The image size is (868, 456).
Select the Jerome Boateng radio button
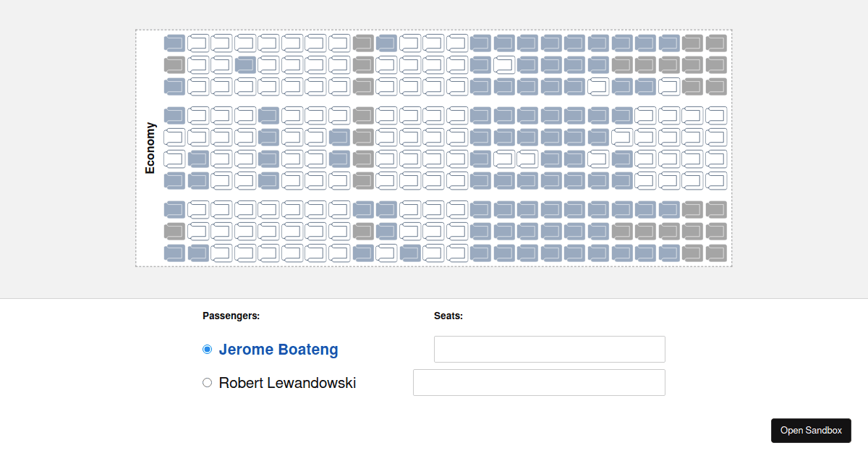[x=207, y=349]
